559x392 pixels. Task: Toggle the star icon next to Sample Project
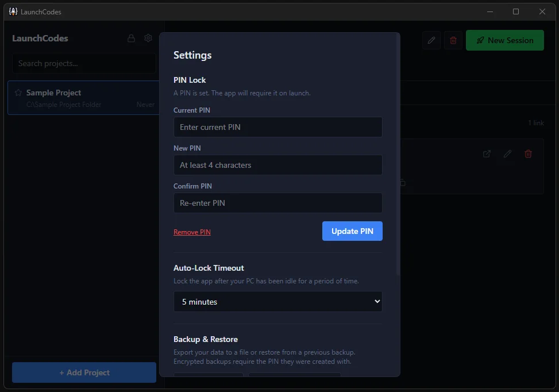point(20,92)
